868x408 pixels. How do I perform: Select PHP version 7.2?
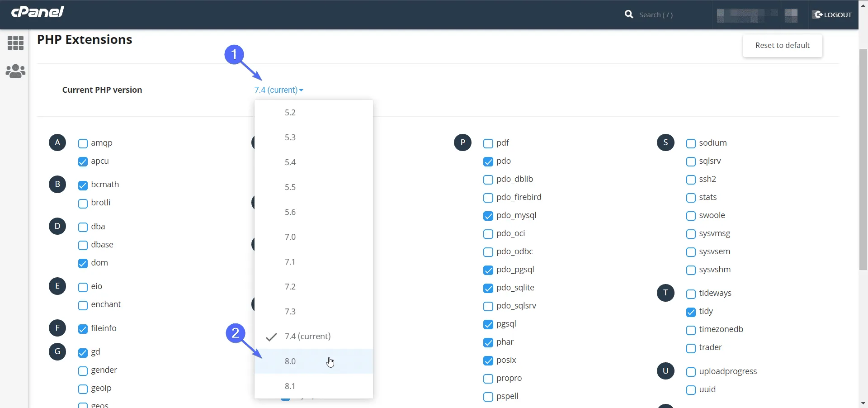click(314, 287)
